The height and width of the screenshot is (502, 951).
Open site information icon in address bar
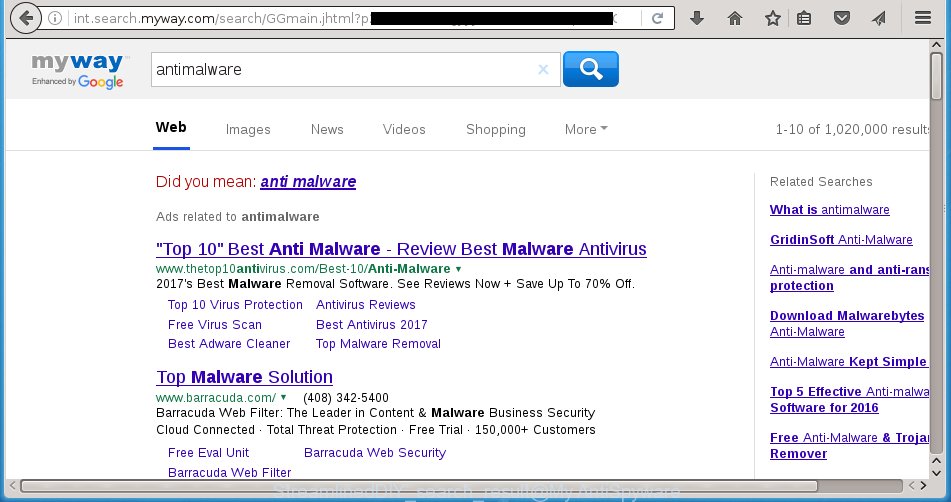(55, 18)
